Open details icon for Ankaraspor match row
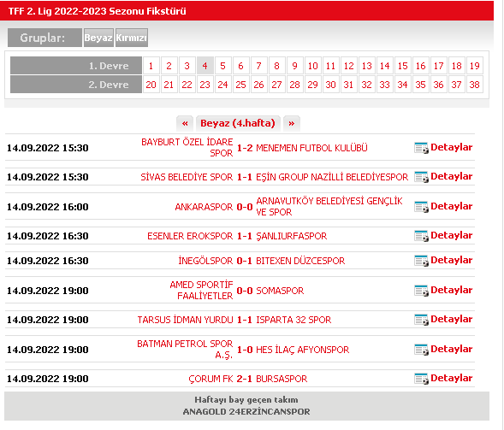 (x=421, y=207)
